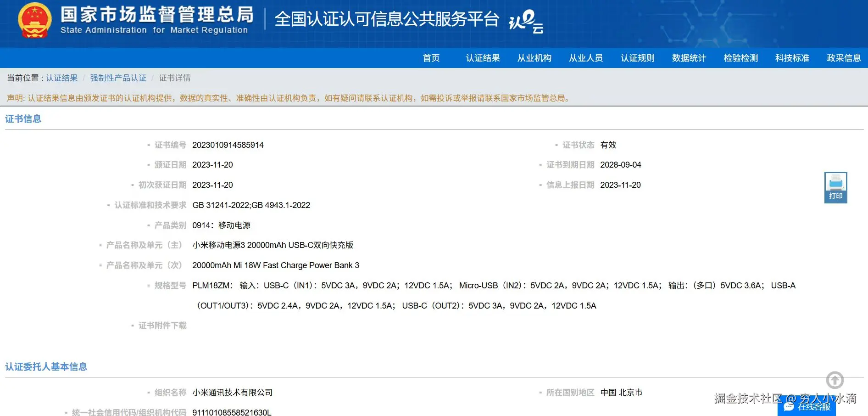
Task: Click the 颁证日期 value 2023-11-20
Action: pyautogui.click(x=213, y=165)
